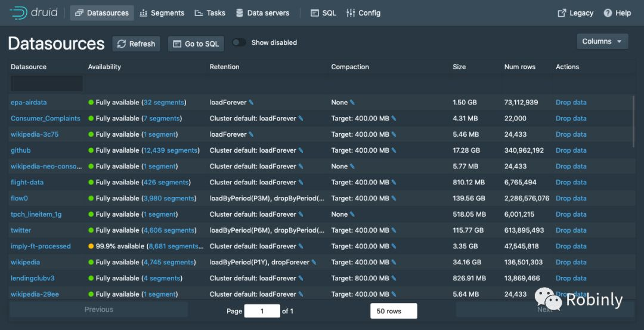Edit compaction pencil for twitter
This screenshot has height=330, width=644.
tap(394, 230)
